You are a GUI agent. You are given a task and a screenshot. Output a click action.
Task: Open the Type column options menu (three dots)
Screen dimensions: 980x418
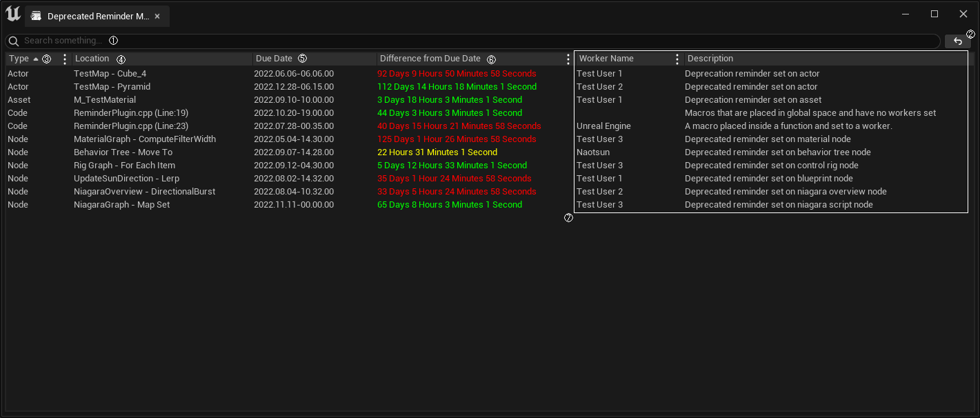(65, 59)
